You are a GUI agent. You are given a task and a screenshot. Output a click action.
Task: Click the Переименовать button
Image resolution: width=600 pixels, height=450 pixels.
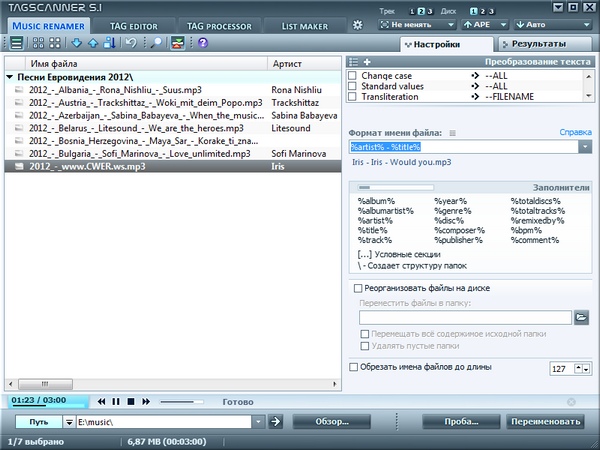point(544,421)
